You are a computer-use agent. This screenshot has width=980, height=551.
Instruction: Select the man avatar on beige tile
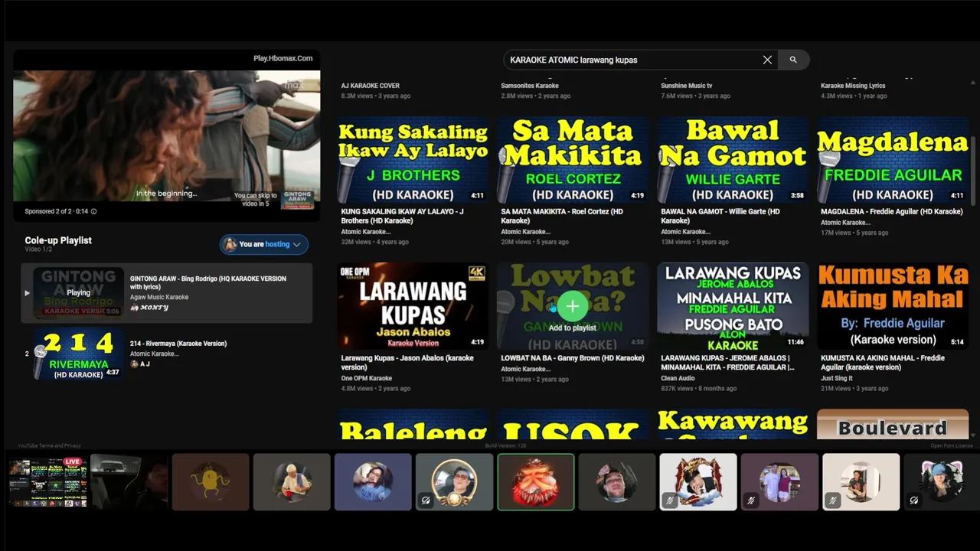click(861, 482)
